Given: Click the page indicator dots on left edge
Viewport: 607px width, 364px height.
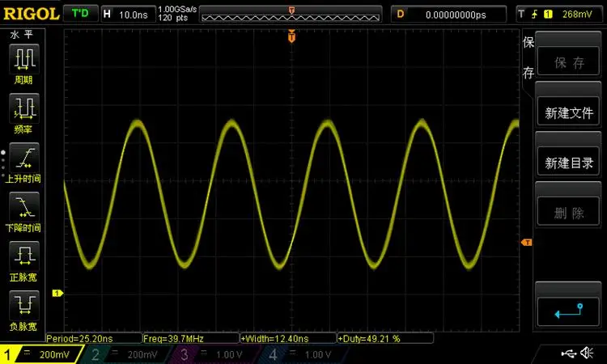Looking at the screenshot, I should coord(3,165).
